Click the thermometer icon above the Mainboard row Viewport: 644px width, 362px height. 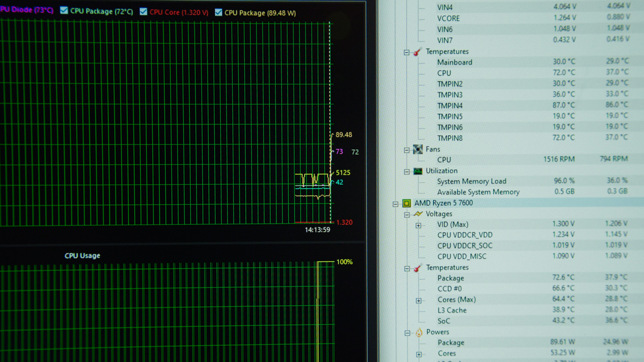pos(418,52)
